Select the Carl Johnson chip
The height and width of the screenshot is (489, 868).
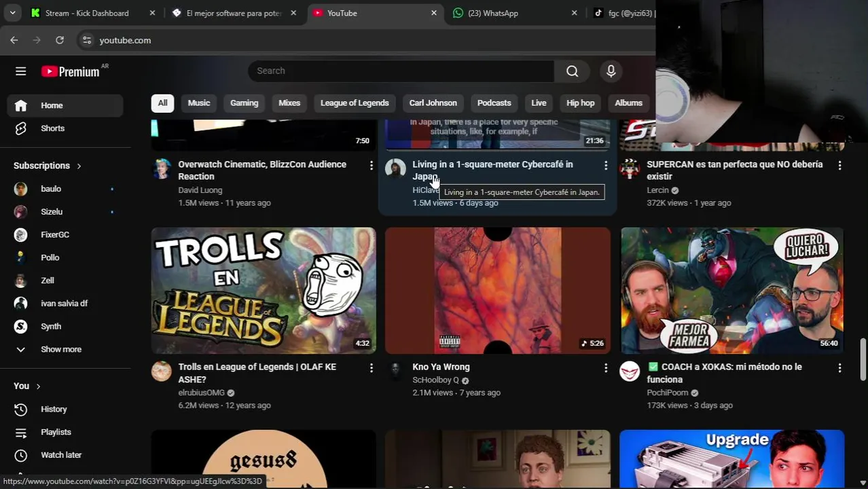click(433, 103)
